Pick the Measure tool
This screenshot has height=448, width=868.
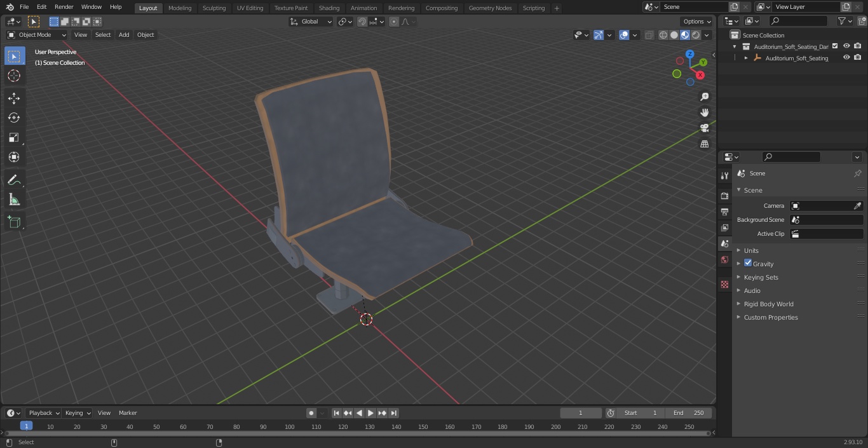(x=14, y=200)
